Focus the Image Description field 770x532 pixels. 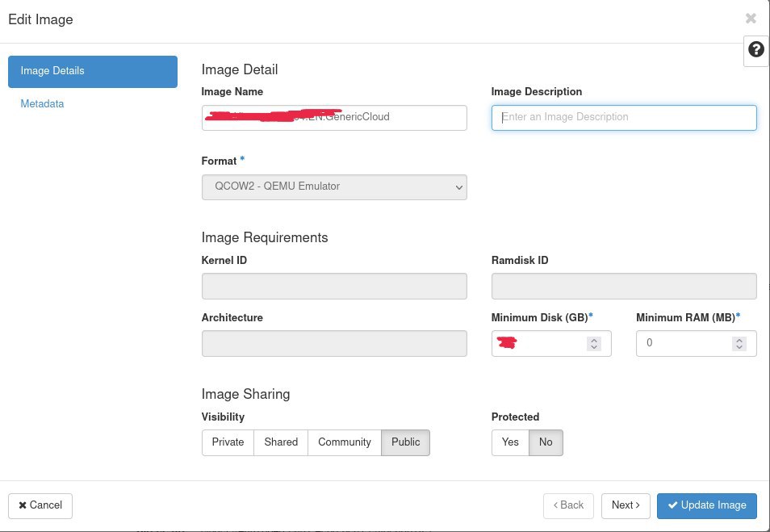tap(624, 118)
